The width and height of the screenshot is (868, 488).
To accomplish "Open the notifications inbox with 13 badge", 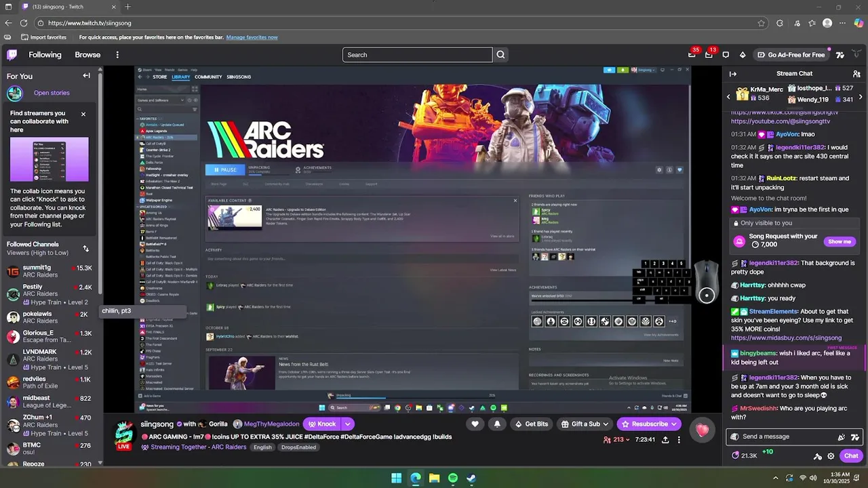I will 709,55.
